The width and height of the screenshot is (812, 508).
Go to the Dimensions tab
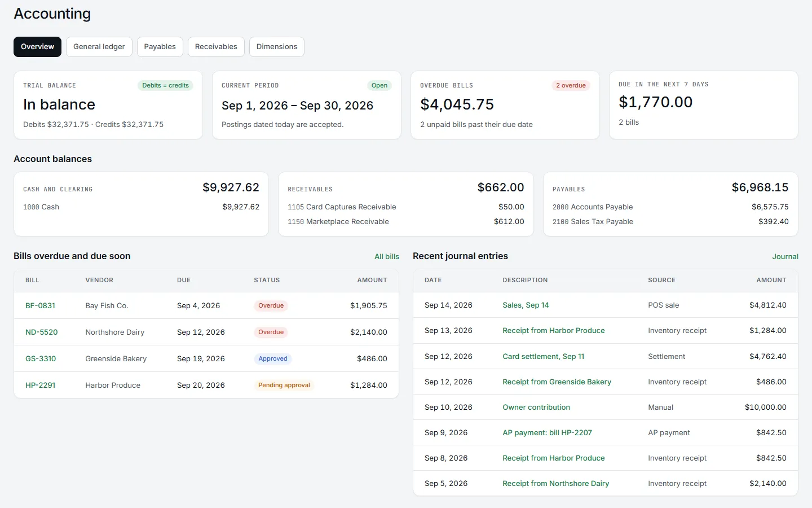277,47
